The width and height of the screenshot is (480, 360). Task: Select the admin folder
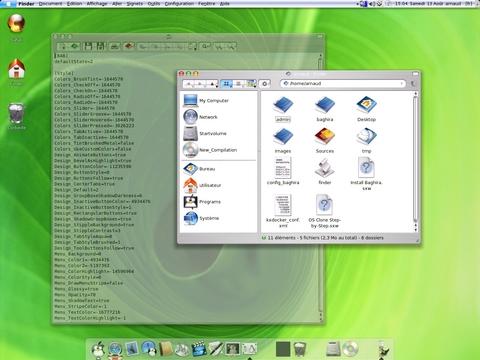click(283, 109)
